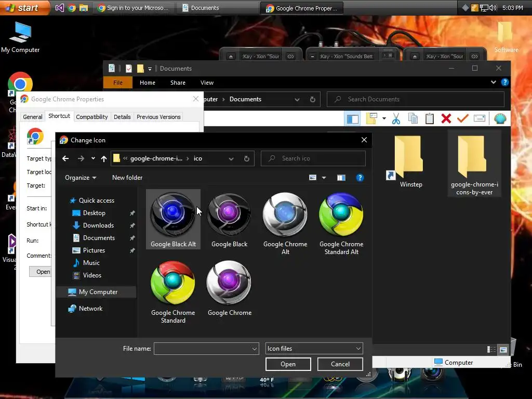The image size is (532, 399).
Task: Open the Icon files type dropdown
Action: point(314,349)
